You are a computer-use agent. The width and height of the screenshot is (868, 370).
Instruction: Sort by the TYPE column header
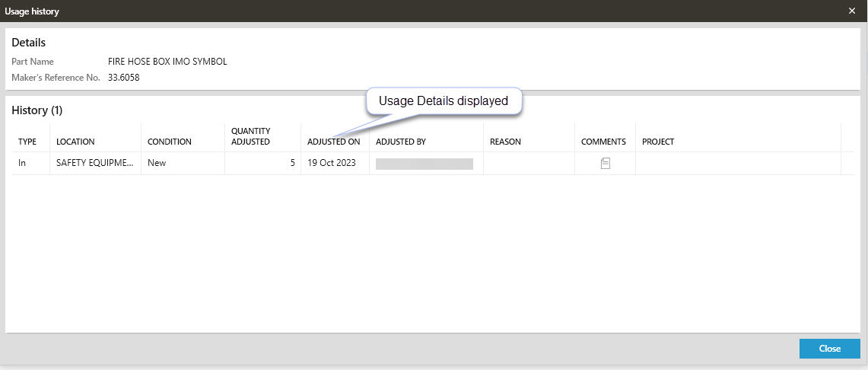point(27,142)
